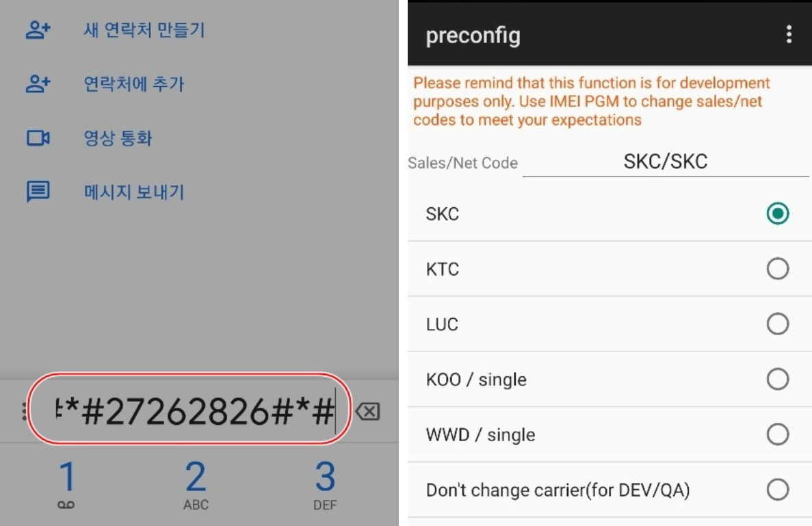Viewport: 812px width, 526px height.
Task: Select the LUC radio button
Action: pyautogui.click(x=777, y=324)
